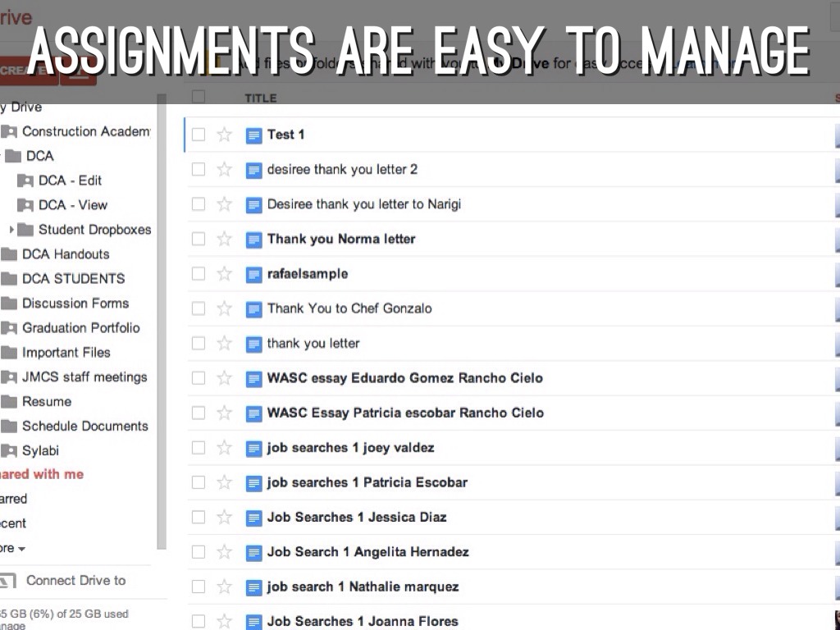
Task: Expand the Student Dropboxes folder tree
Action: (11, 230)
